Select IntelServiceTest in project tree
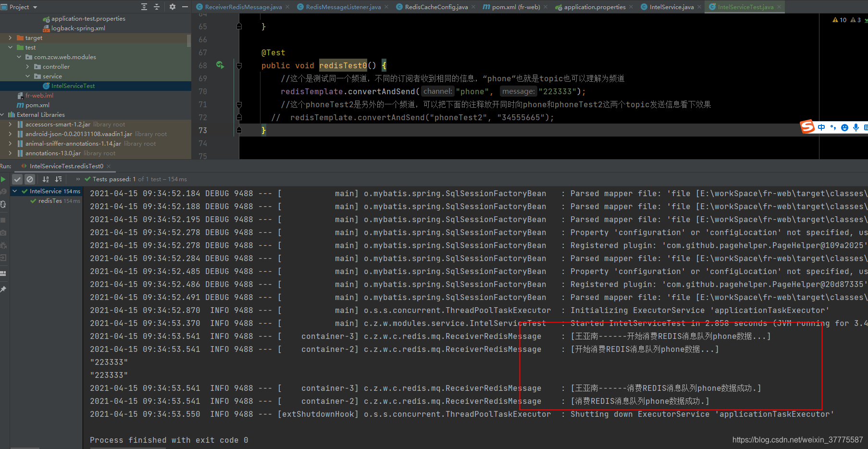868x449 pixels. 96,86
